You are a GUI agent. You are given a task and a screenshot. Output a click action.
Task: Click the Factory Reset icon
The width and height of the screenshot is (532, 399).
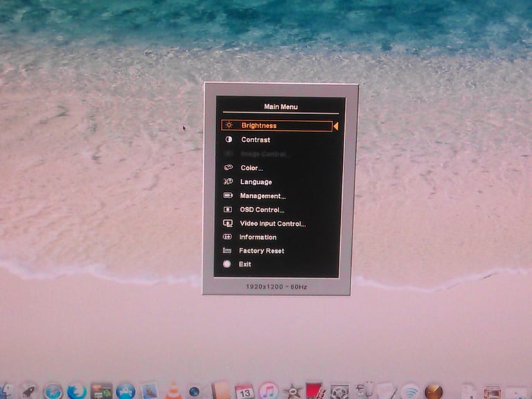[x=227, y=250]
